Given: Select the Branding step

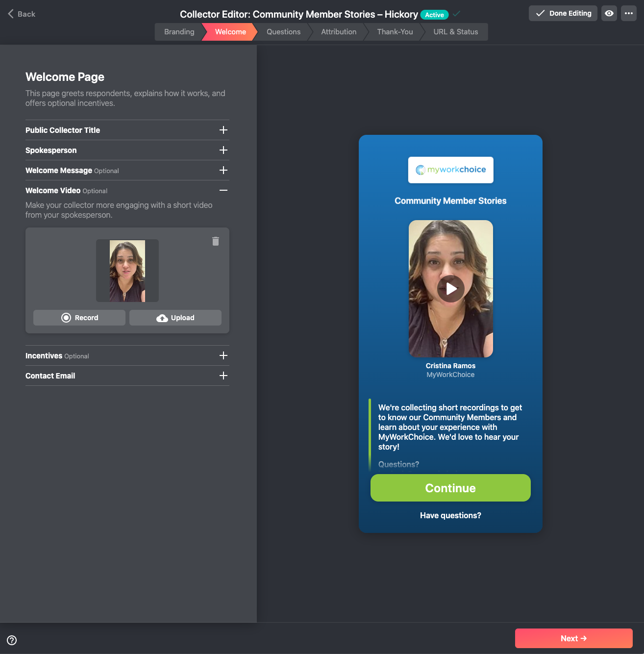Looking at the screenshot, I should click(x=178, y=31).
